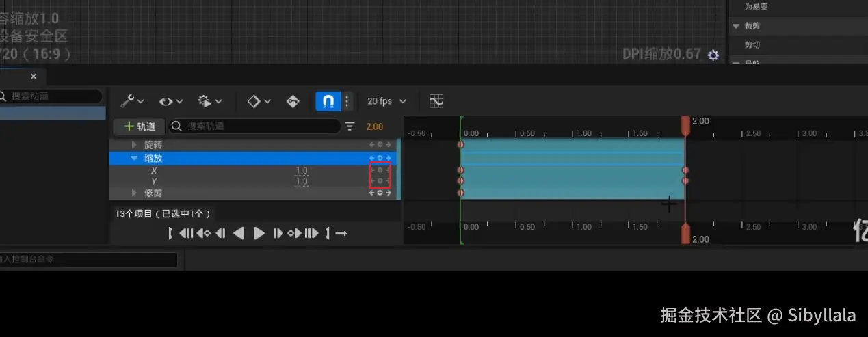Play the animation in reverse
The width and height of the screenshot is (868, 337).
tap(238, 233)
